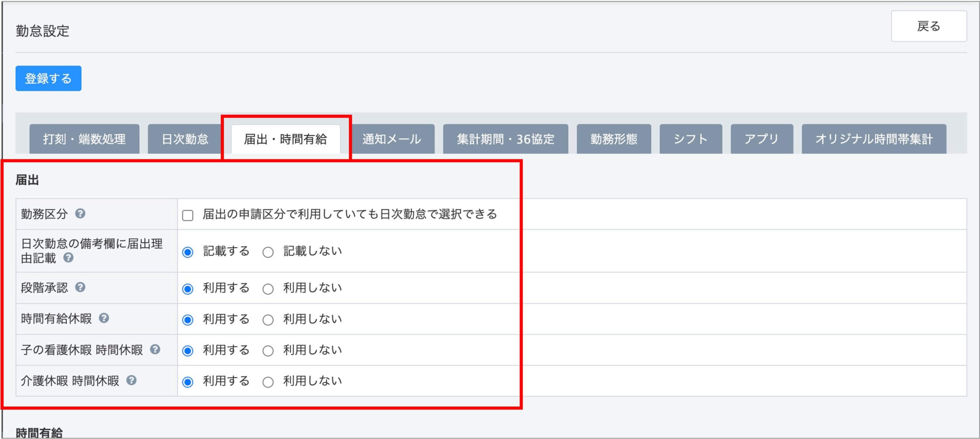Switch to 打刻・端数処理 tab
Image resolution: width=980 pixels, height=439 pixels.
pos(84,139)
